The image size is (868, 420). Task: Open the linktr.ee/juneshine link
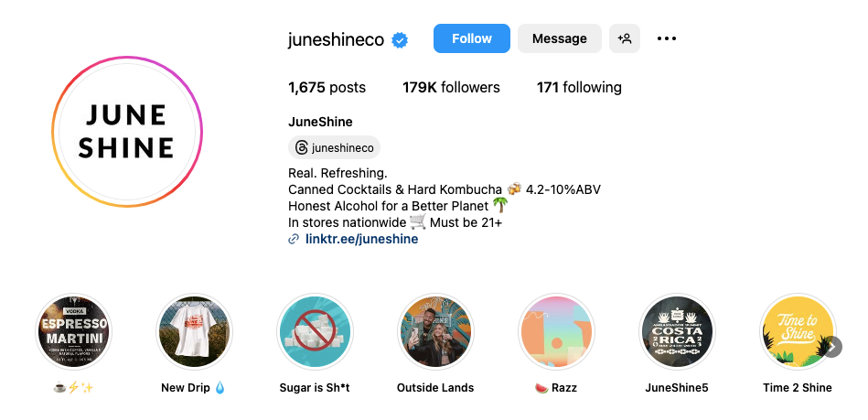[361, 239]
